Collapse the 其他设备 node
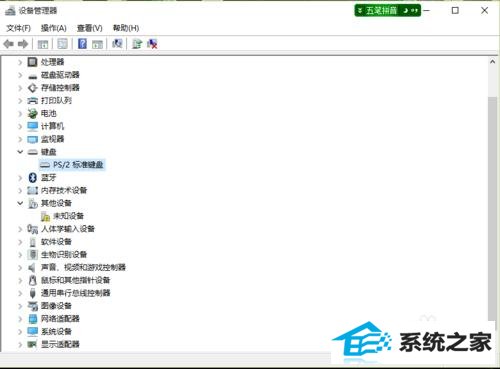Image resolution: width=500 pixels, height=369 pixels. pyautogui.click(x=20, y=203)
